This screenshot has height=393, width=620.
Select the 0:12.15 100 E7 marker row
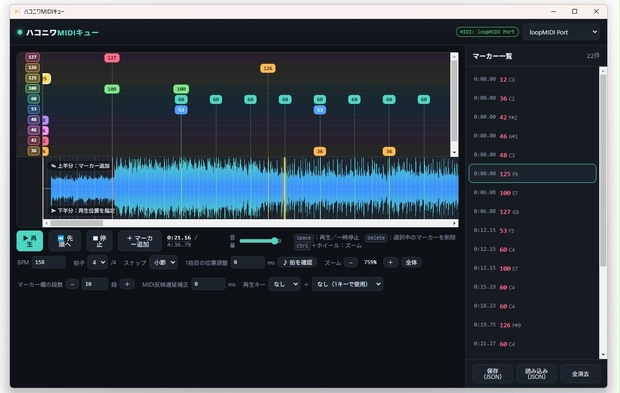point(532,268)
